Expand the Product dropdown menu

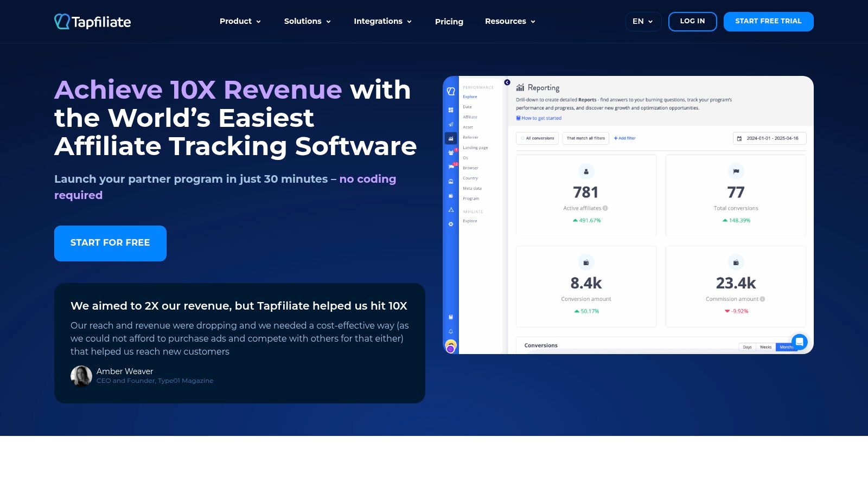(x=240, y=21)
